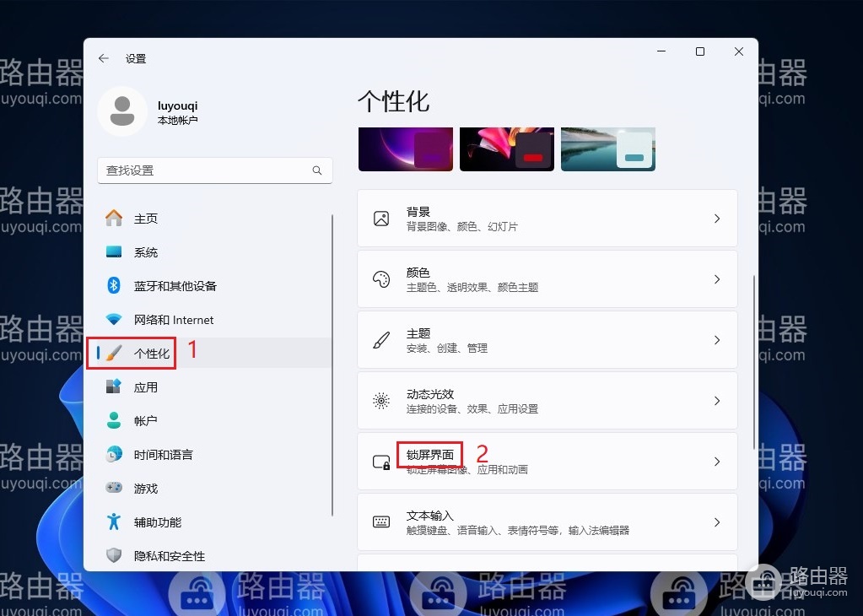Click the palette icon in 颜色 row

[381, 279]
